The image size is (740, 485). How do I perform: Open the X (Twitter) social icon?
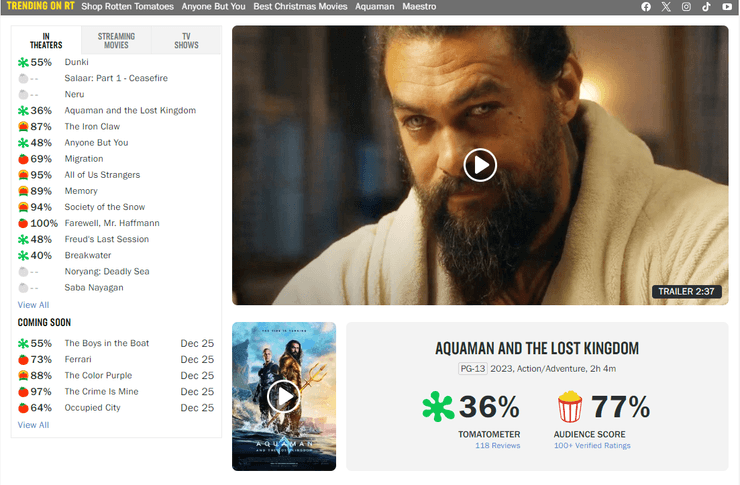click(x=666, y=7)
